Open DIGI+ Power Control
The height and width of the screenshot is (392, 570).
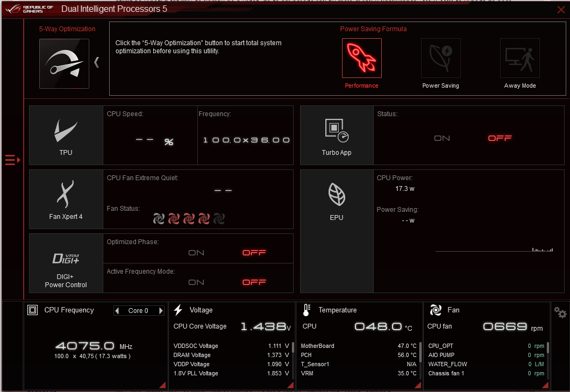pyautogui.click(x=66, y=263)
